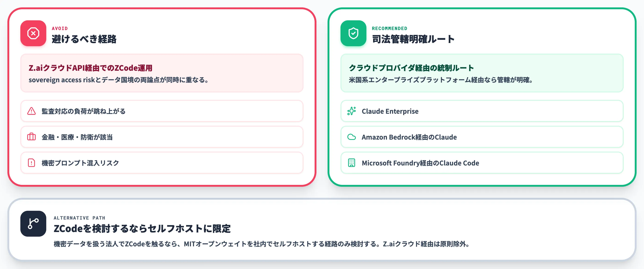Click the warning triangle icon beside 監査対応の負荷が跳ね上がる

[x=31, y=111]
